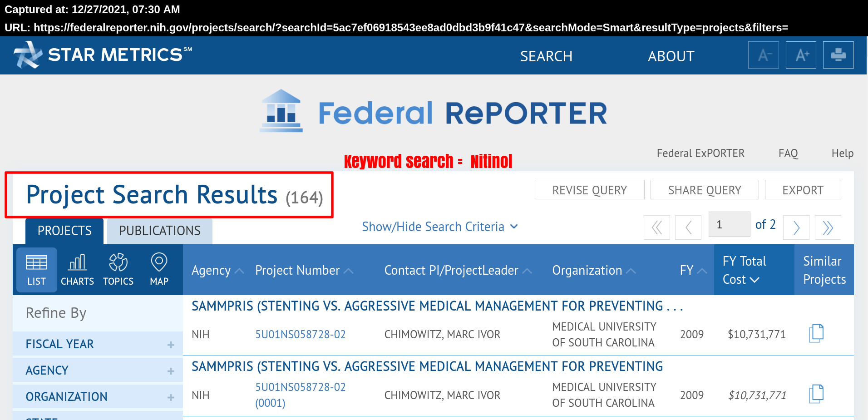Go to next results page
Viewport: 868px width, 420px height.
[796, 227]
